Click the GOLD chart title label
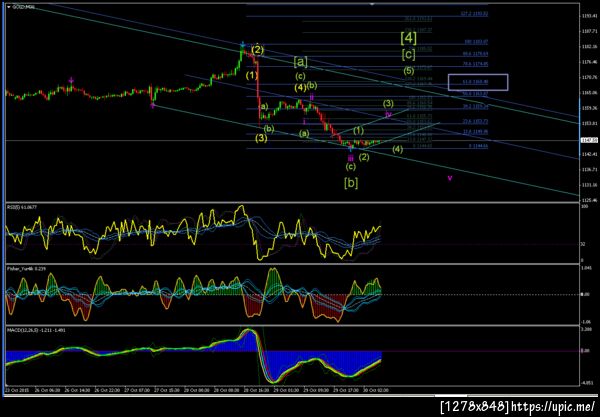Viewport: 600px width, 417px height. (x=23, y=7)
